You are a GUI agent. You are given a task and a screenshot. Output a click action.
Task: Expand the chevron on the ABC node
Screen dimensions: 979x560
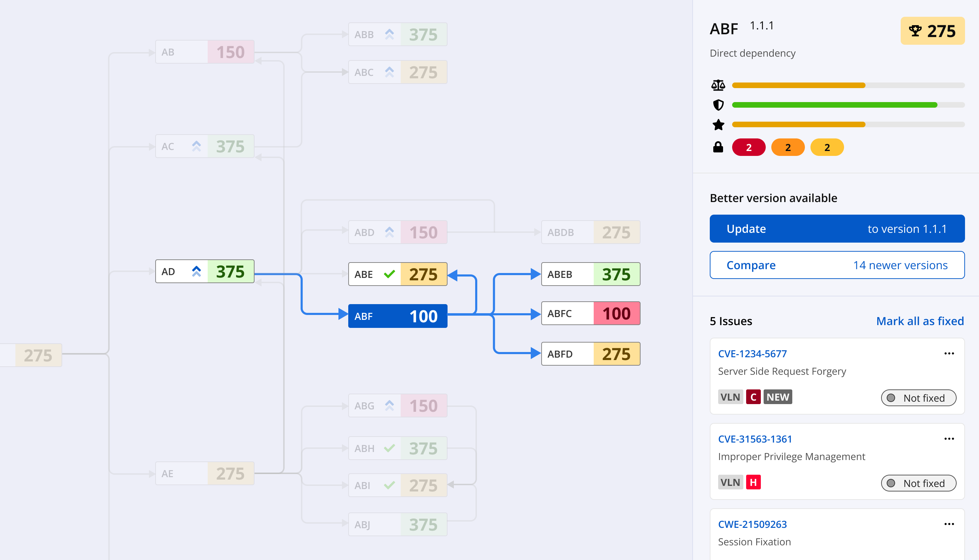coord(390,72)
